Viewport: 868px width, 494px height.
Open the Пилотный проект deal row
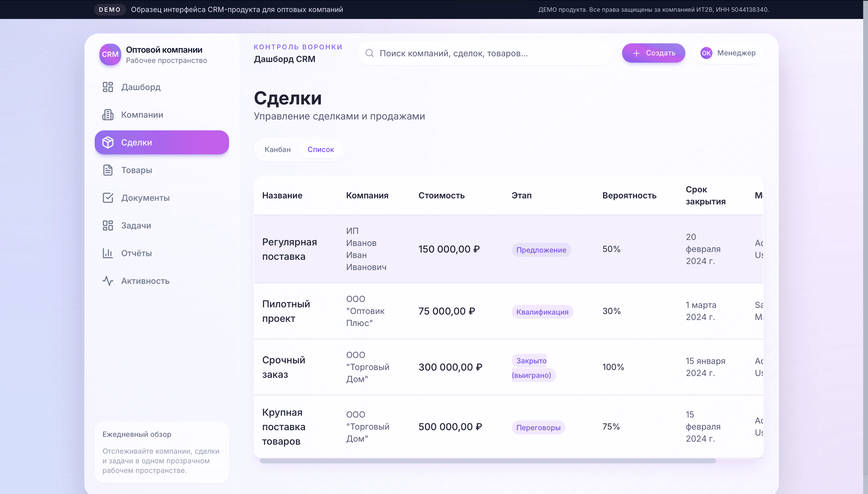(x=286, y=311)
